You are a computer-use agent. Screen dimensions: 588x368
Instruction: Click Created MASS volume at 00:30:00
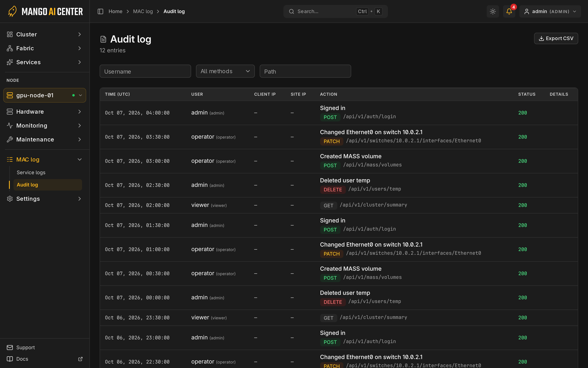pyautogui.click(x=351, y=269)
